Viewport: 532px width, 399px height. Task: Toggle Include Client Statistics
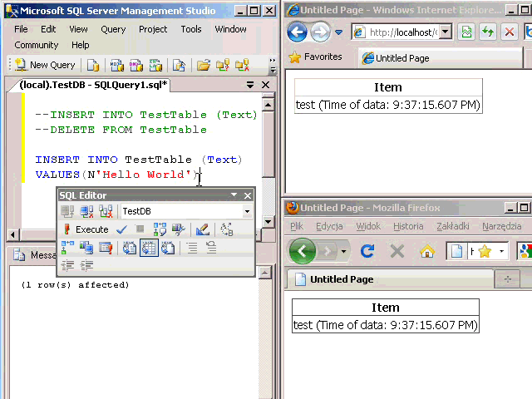(86, 248)
